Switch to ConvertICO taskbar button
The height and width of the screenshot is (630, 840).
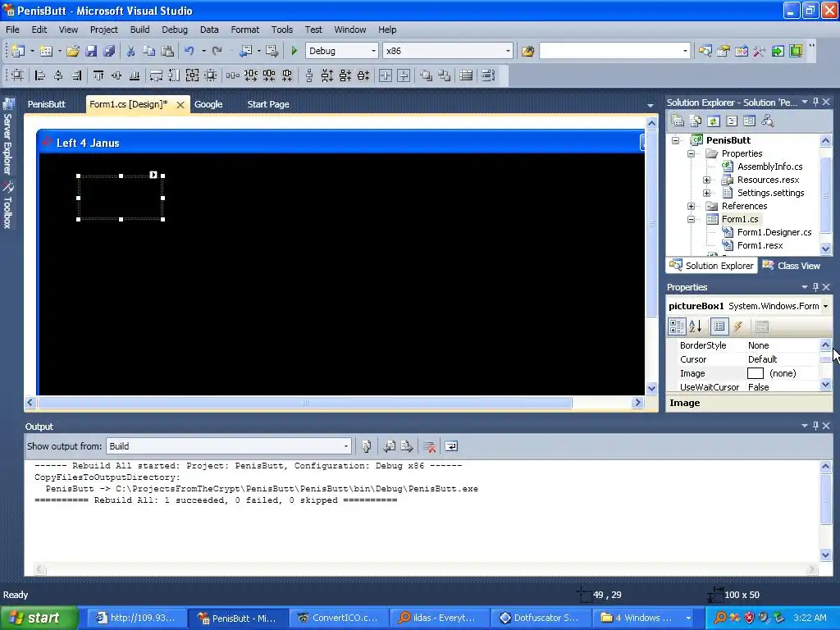[x=338, y=618]
